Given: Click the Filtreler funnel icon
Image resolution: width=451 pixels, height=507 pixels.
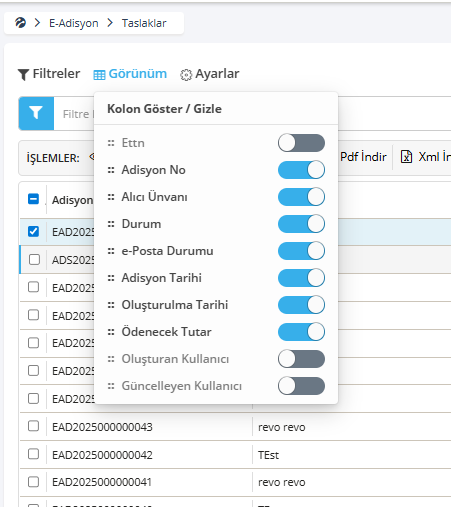Looking at the screenshot, I should tap(23, 74).
